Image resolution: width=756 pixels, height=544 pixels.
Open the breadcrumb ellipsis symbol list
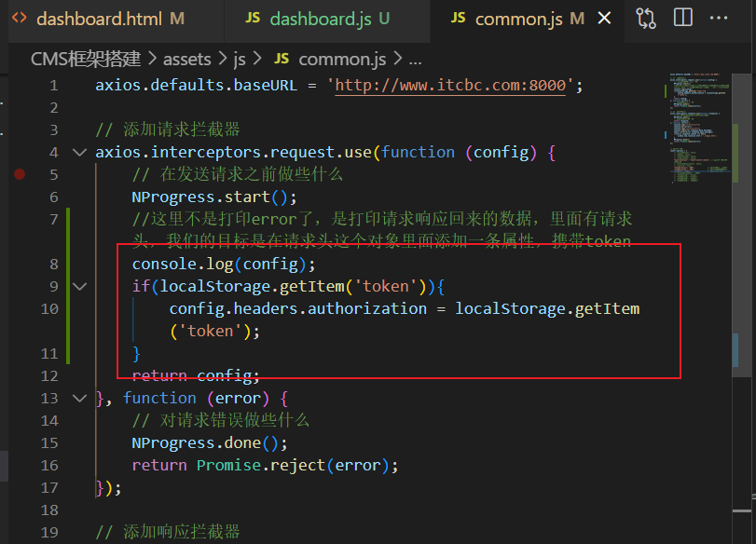[415, 61]
